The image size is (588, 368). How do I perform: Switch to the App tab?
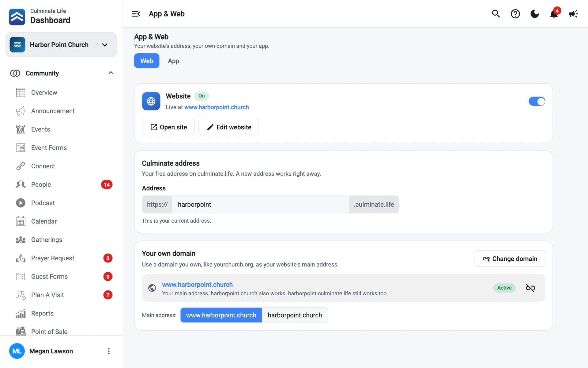[x=173, y=61]
